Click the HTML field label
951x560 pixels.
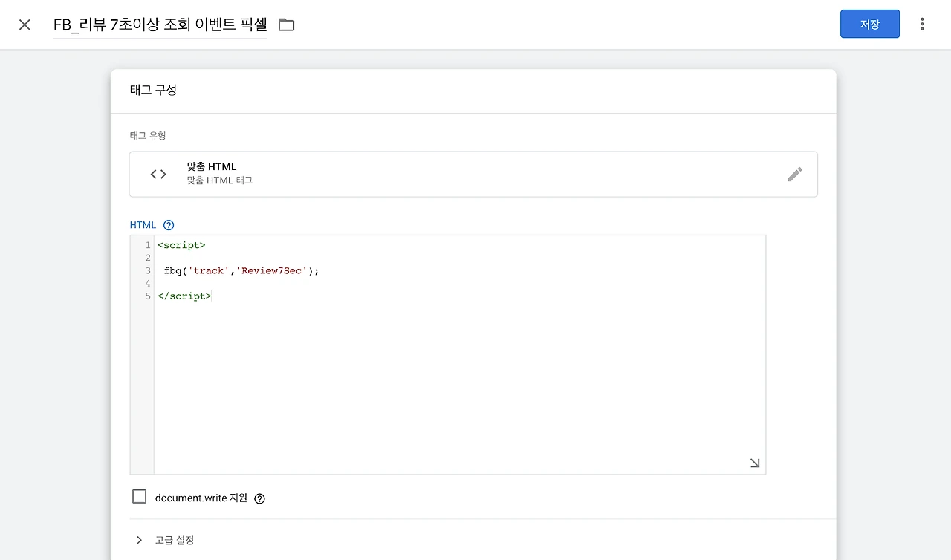click(143, 225)
